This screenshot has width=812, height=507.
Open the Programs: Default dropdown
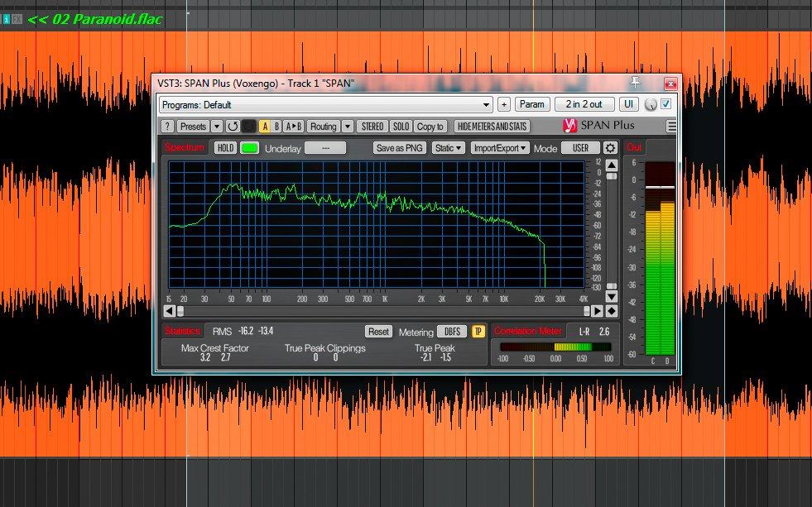(326, 105)
